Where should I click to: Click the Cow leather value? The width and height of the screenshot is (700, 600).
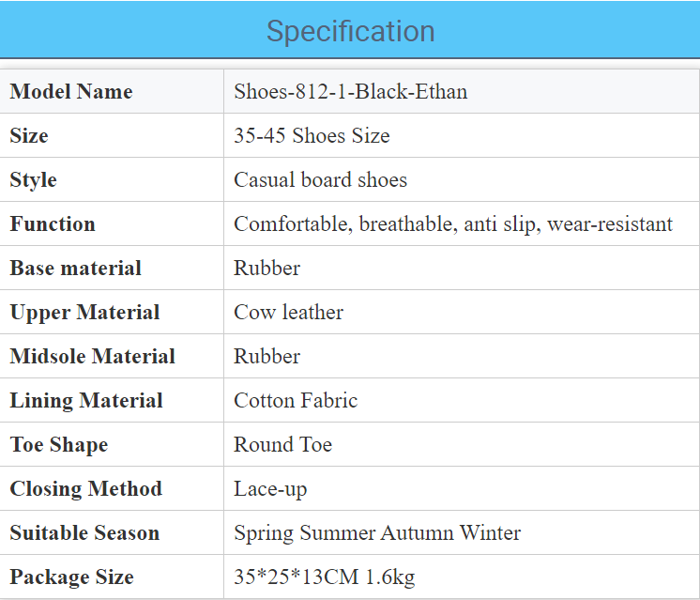click(x=288, y=312)
